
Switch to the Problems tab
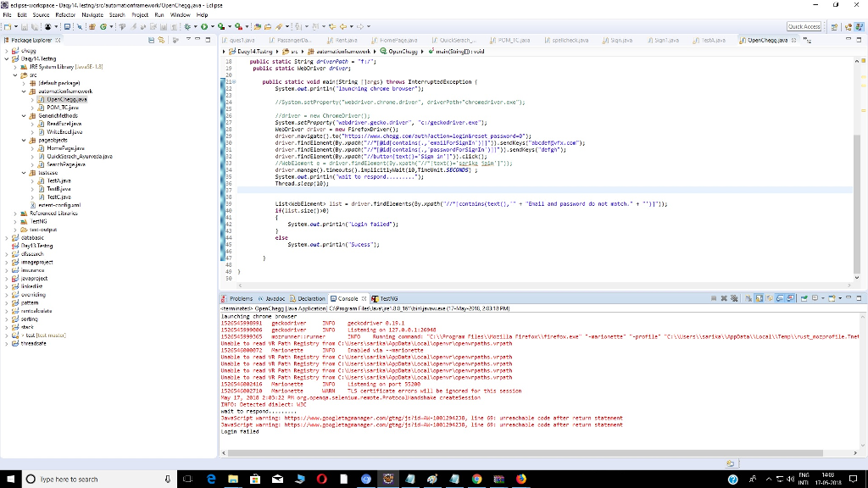point(242,298)
